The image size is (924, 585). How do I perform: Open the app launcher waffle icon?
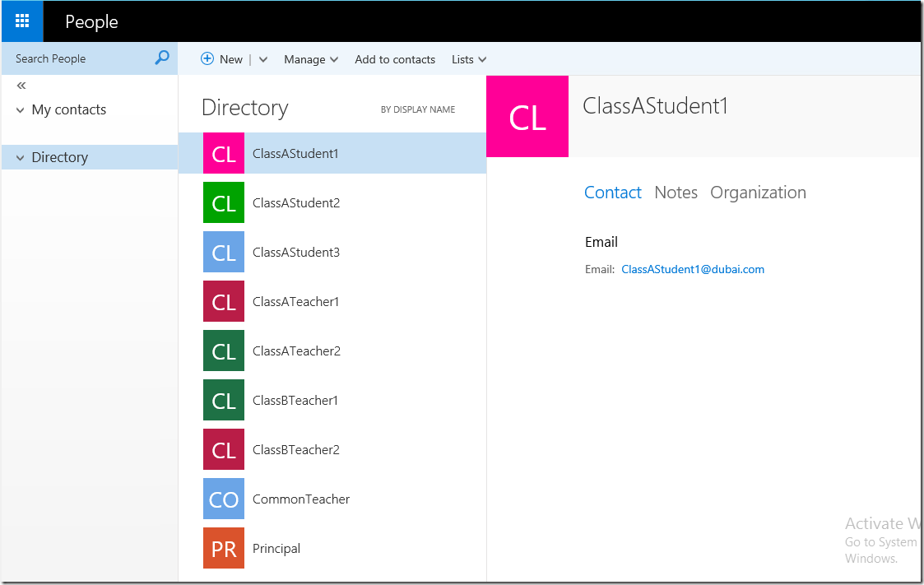pos(21,21)
